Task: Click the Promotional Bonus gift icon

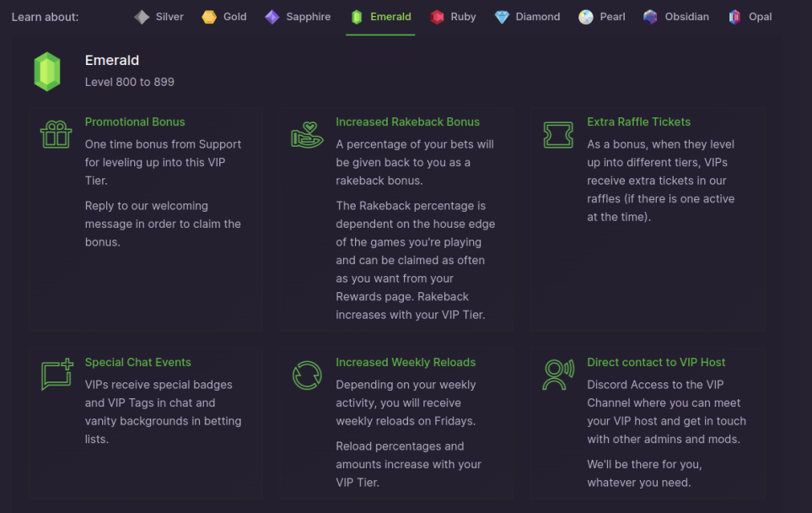Action: [x=56, y=134]
